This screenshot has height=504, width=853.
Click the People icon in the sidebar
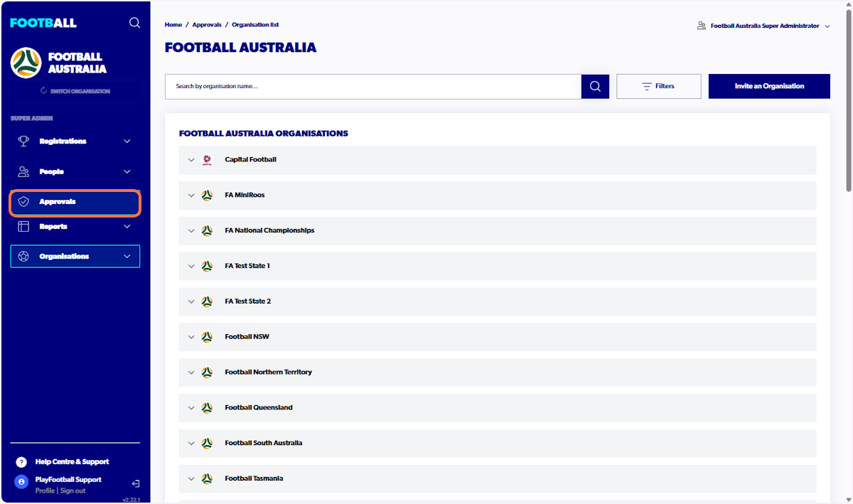pos(23,171)
